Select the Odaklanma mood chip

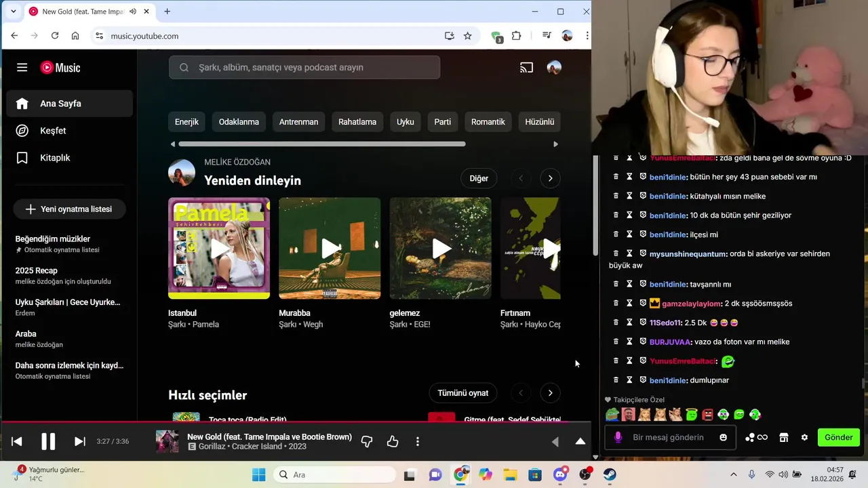click(x=239, y=122)
